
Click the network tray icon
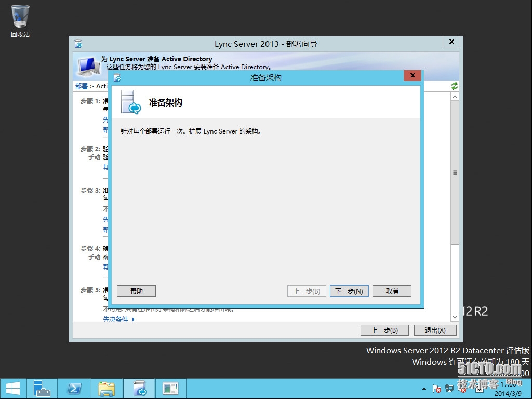449,389
